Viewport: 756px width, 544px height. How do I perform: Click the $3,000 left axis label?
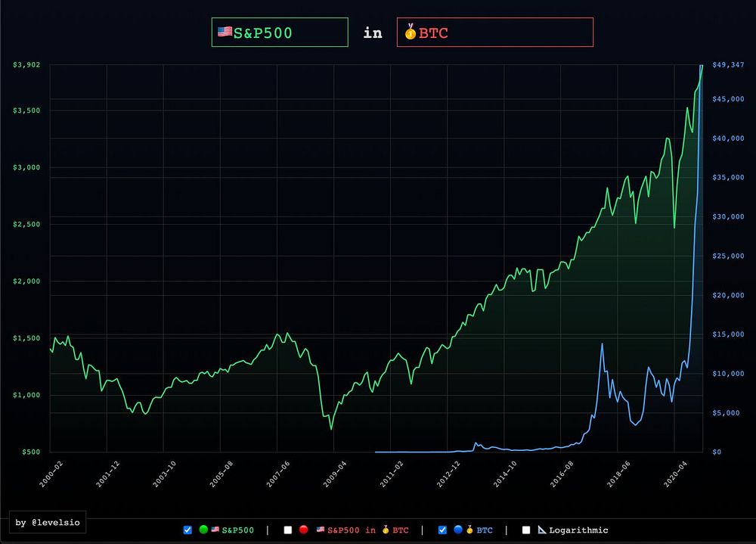[26, 167]
